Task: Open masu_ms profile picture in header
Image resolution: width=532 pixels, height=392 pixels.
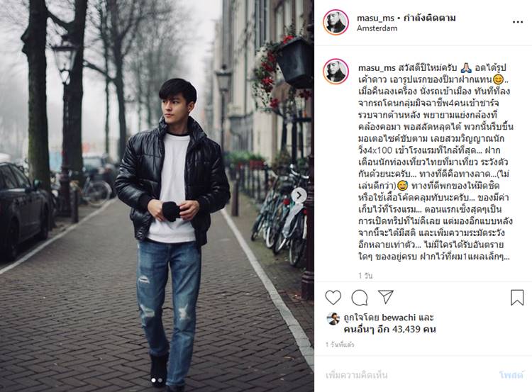Action: [336, 22]
